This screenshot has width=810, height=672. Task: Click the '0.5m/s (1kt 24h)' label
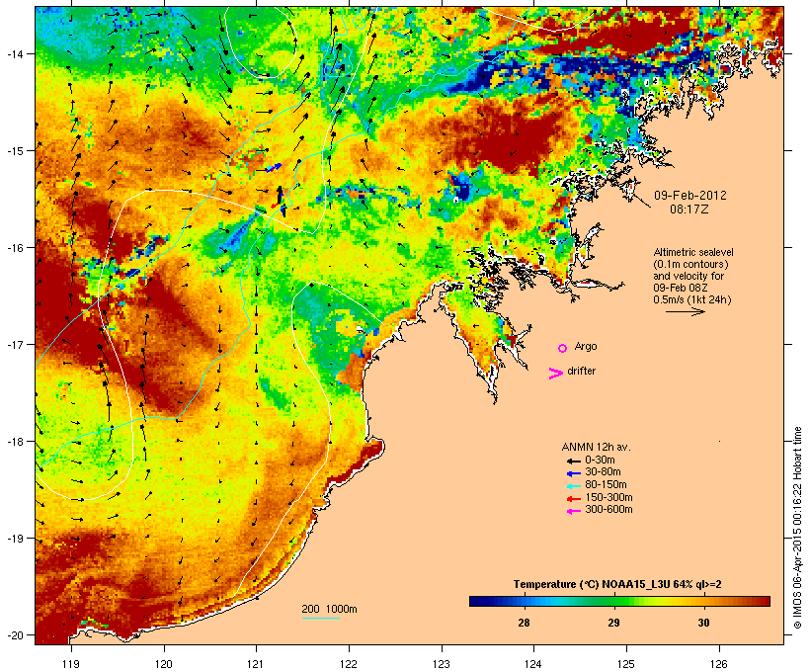[692, 299]
